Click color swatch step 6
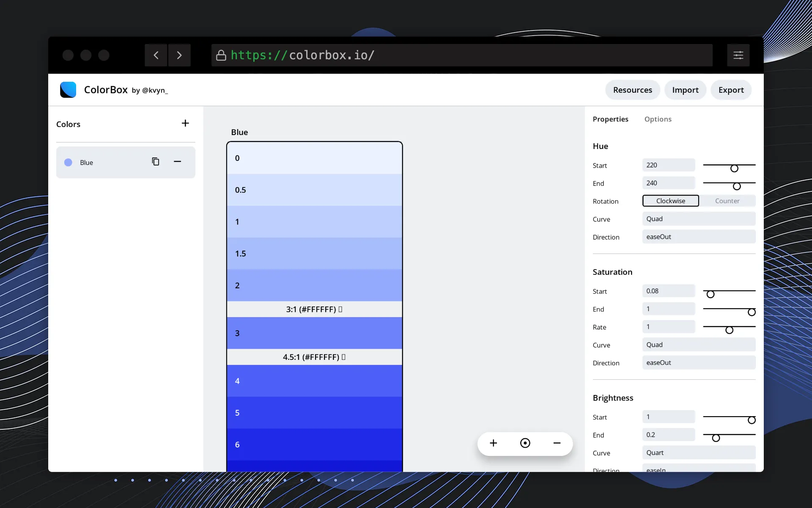Image resolution: width=812 pixels, height=508 pixels. pos(314,444)
